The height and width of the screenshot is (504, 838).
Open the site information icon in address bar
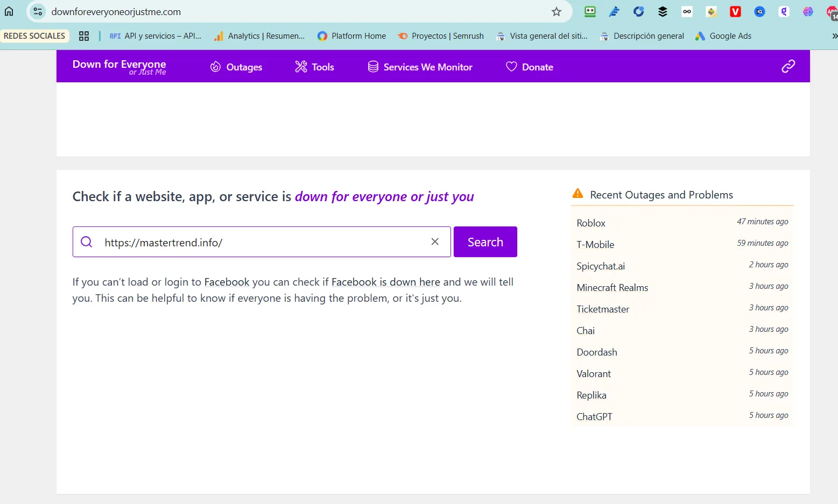[x=38, y=11]
